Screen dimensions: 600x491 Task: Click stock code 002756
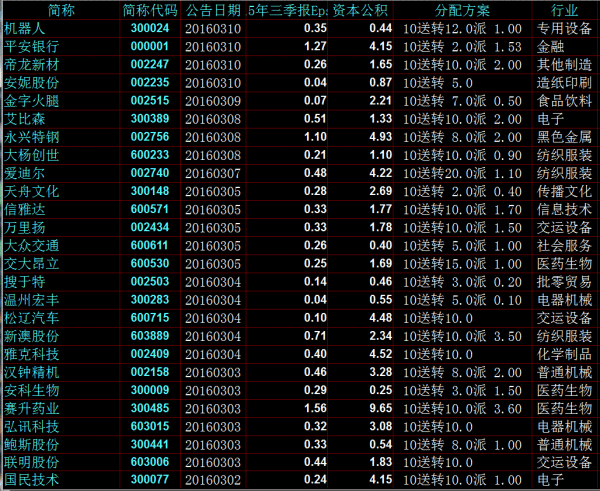150,136
